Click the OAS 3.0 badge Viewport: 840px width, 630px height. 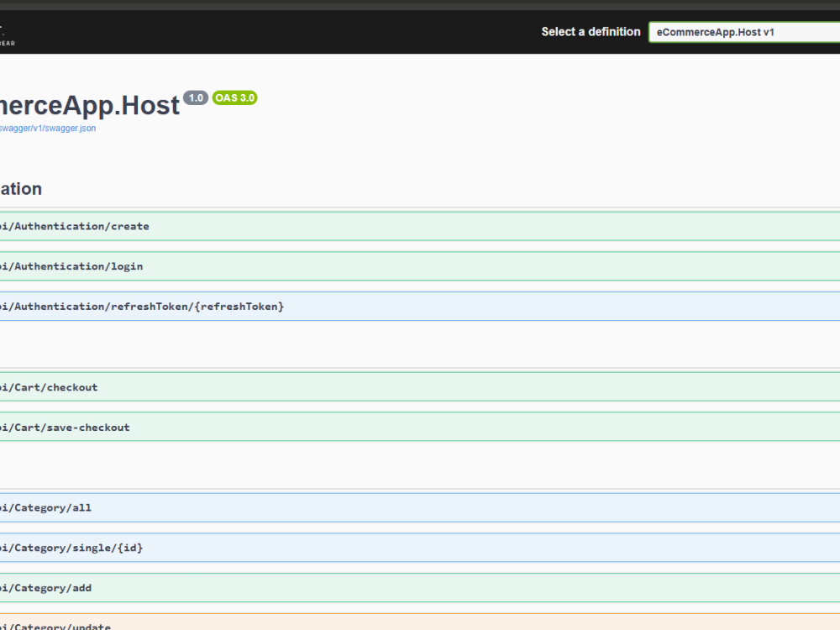pos(234,98)
